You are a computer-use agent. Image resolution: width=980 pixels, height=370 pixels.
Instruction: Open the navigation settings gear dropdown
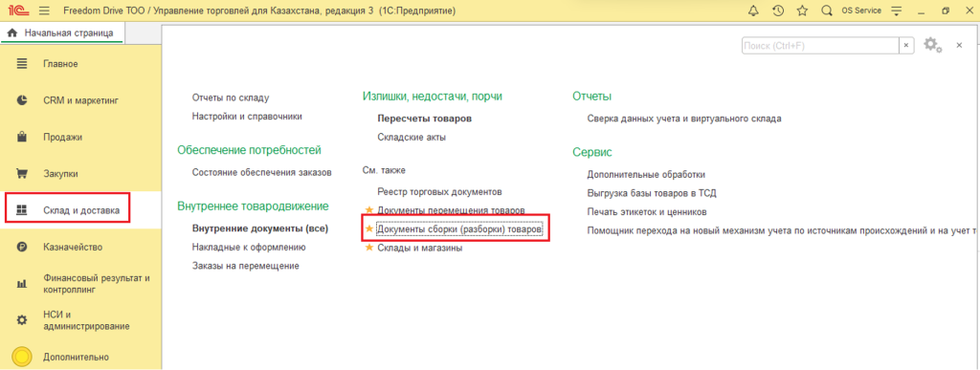point(932,45)
